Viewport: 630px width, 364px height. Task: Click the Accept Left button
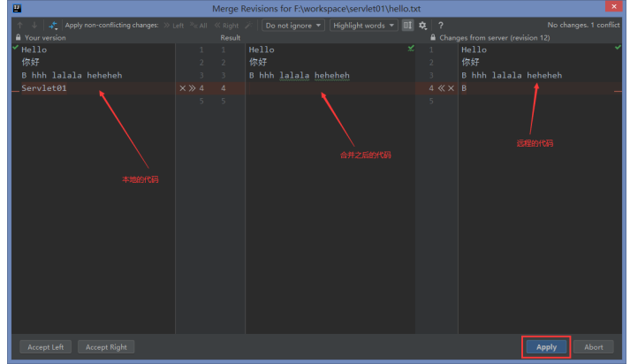(x=45, y=346)
